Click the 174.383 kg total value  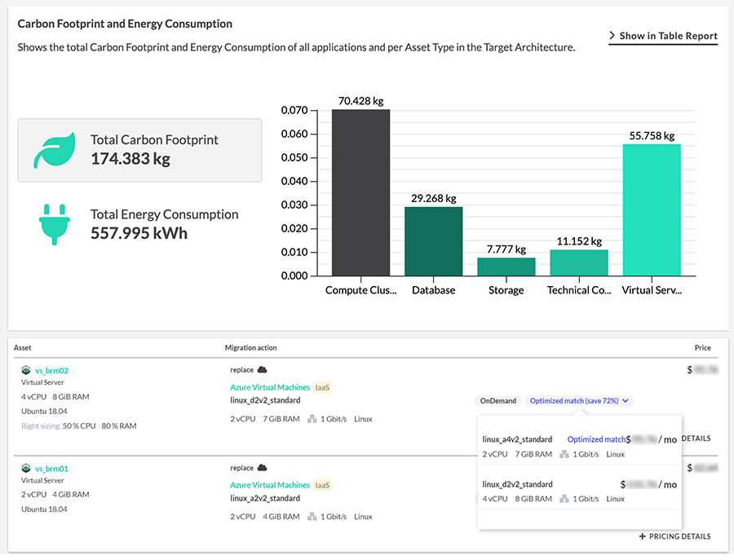pyautogui.click(x=130, y=159)
